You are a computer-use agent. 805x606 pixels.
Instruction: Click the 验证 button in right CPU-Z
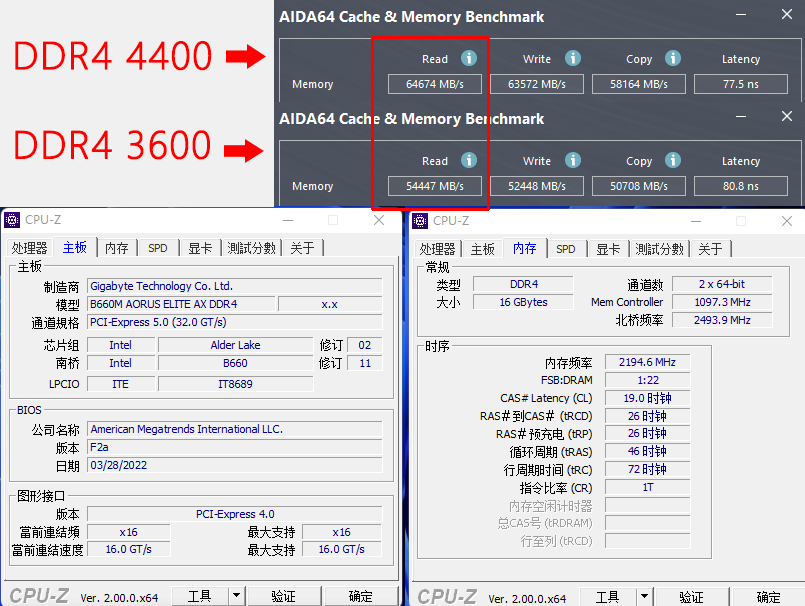click(x=691, y=595)
